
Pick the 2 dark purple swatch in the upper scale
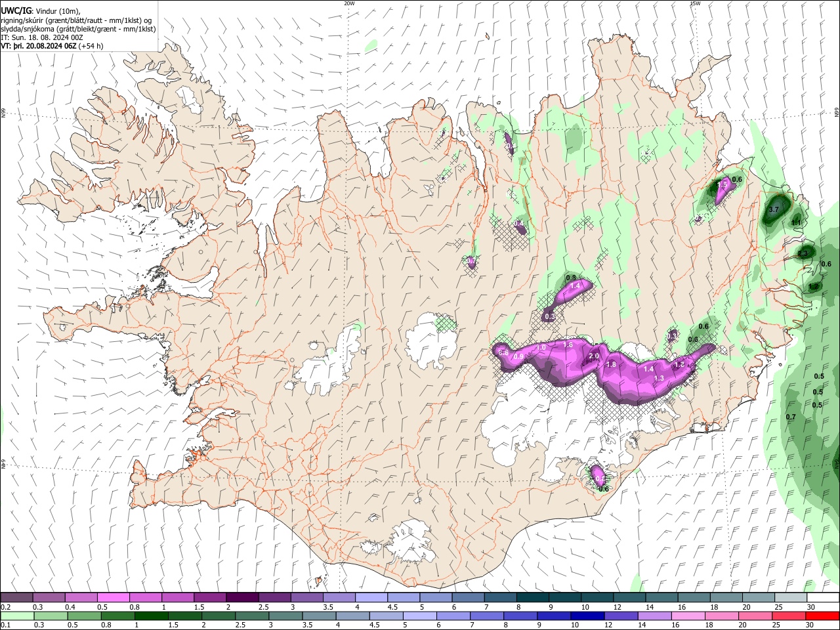(x=241, y=598)
